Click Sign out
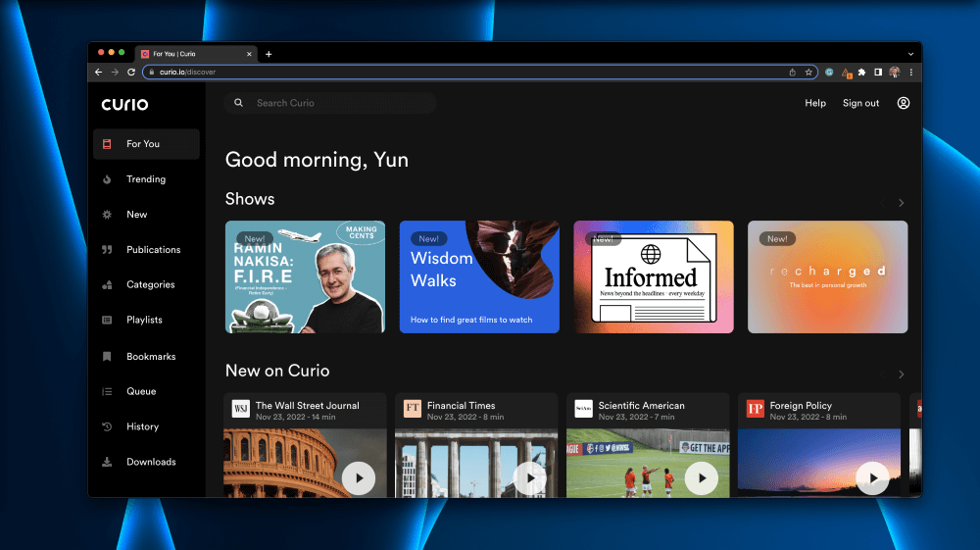980x550 pixels. (x=860, y=103)
